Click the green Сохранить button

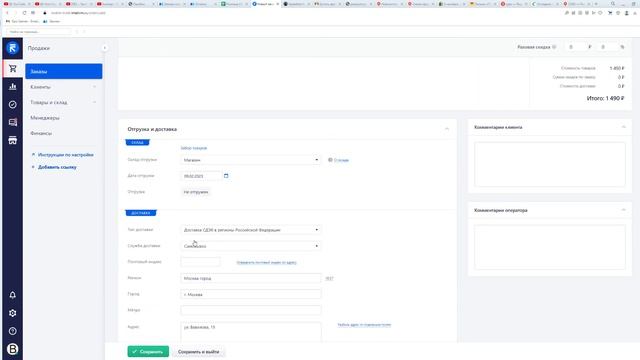point(148,351)
